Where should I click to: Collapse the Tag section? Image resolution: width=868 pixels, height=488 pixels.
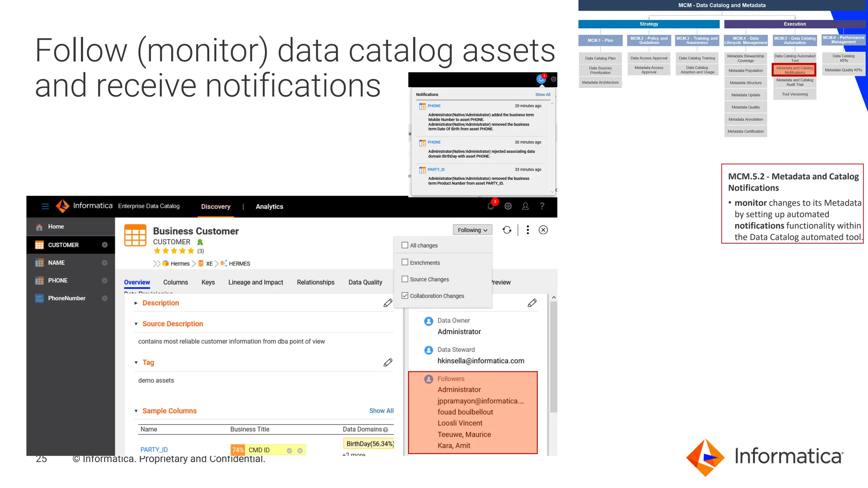coord(136,363)
